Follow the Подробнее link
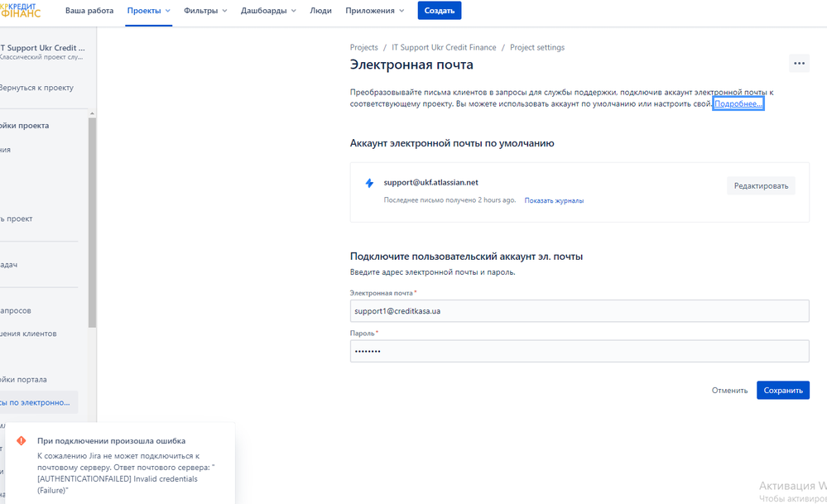 point(738,103)
